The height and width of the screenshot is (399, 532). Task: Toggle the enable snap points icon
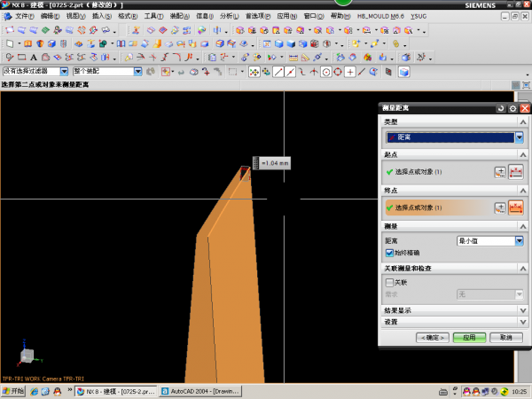(254, 72)
